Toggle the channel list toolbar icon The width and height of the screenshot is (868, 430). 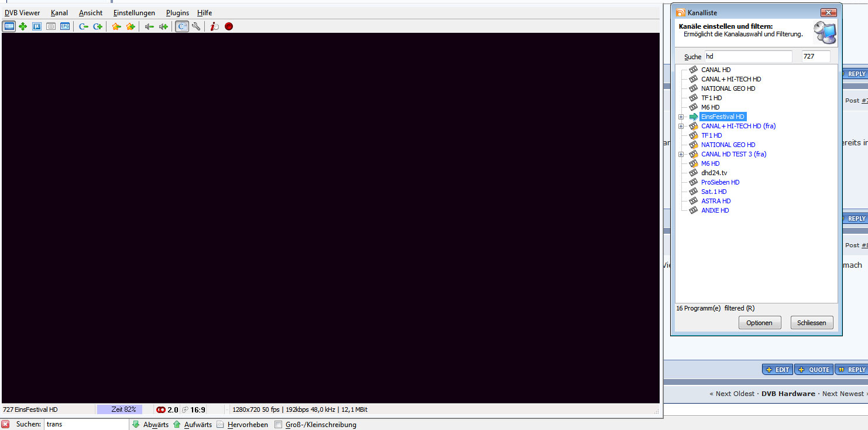click(182, 26)
